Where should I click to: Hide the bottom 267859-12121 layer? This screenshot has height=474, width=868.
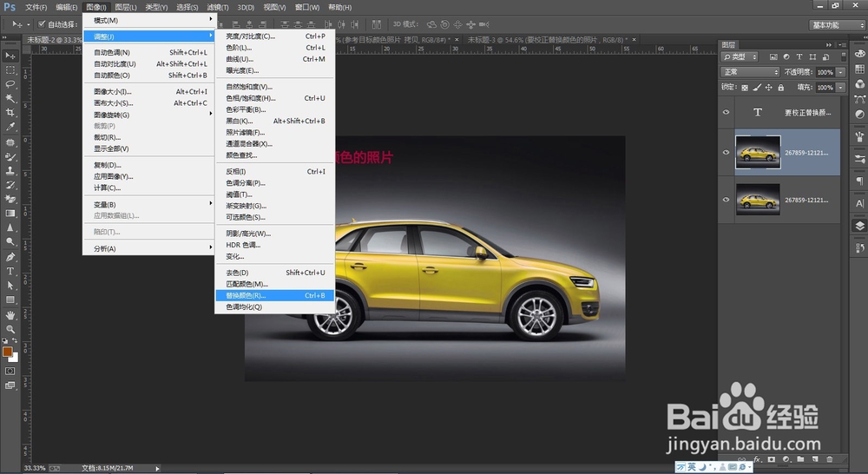click(x=727, y=200)
